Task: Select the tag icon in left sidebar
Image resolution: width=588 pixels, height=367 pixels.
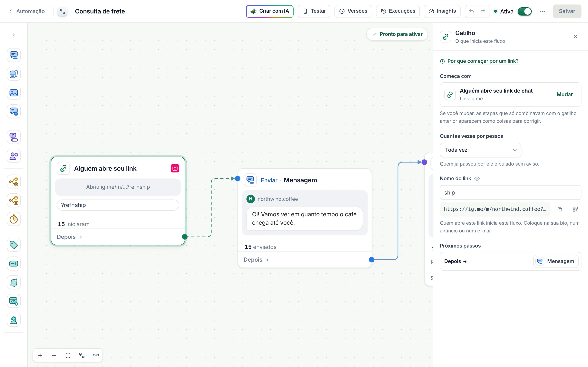Action: [14, 245]
